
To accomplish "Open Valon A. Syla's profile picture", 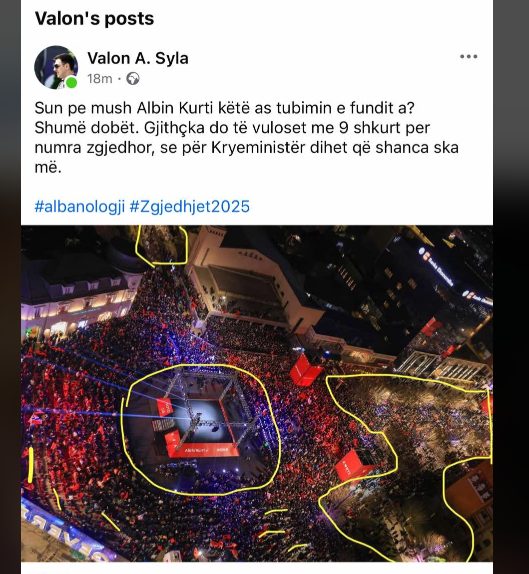I will pos(56,67).
